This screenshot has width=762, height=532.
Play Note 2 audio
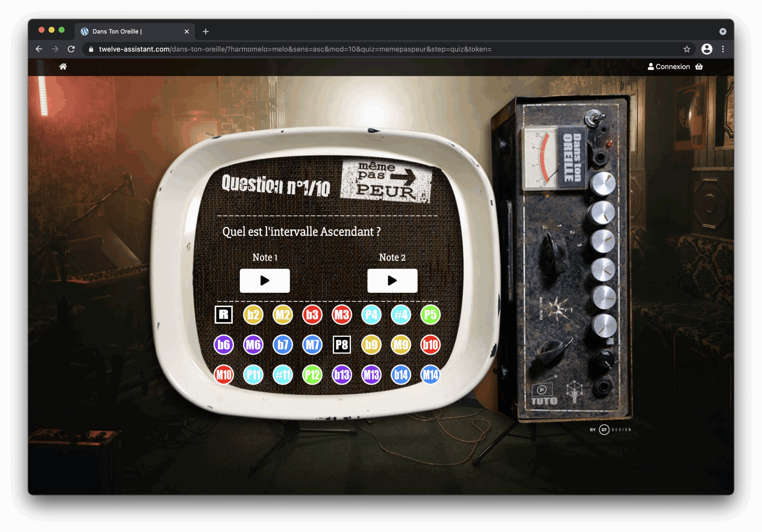(x=392, y=281)
